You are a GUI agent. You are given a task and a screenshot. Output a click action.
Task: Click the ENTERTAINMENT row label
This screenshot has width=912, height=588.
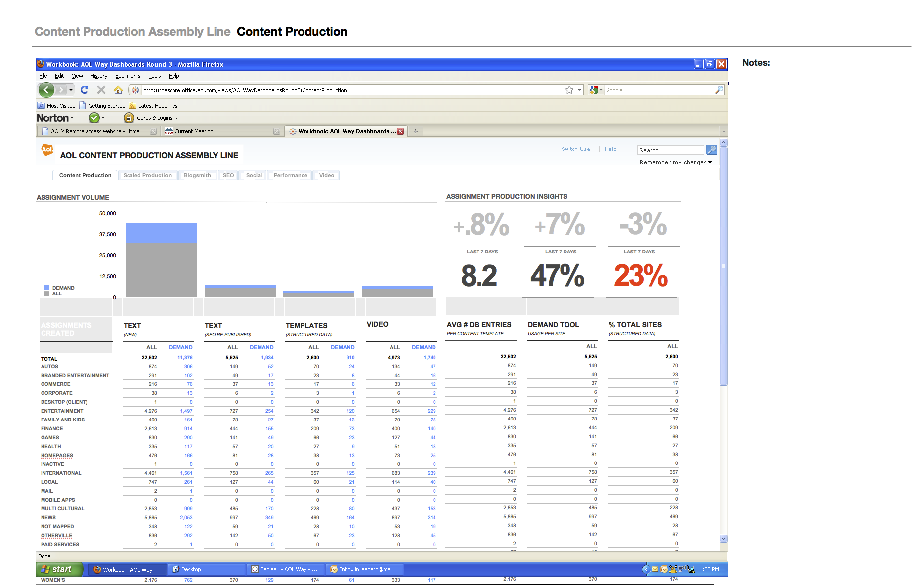(62, 411)
